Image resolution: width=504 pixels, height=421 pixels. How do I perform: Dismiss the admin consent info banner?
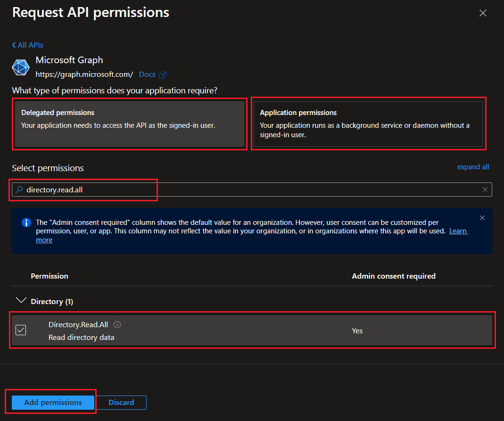[482, 218]
